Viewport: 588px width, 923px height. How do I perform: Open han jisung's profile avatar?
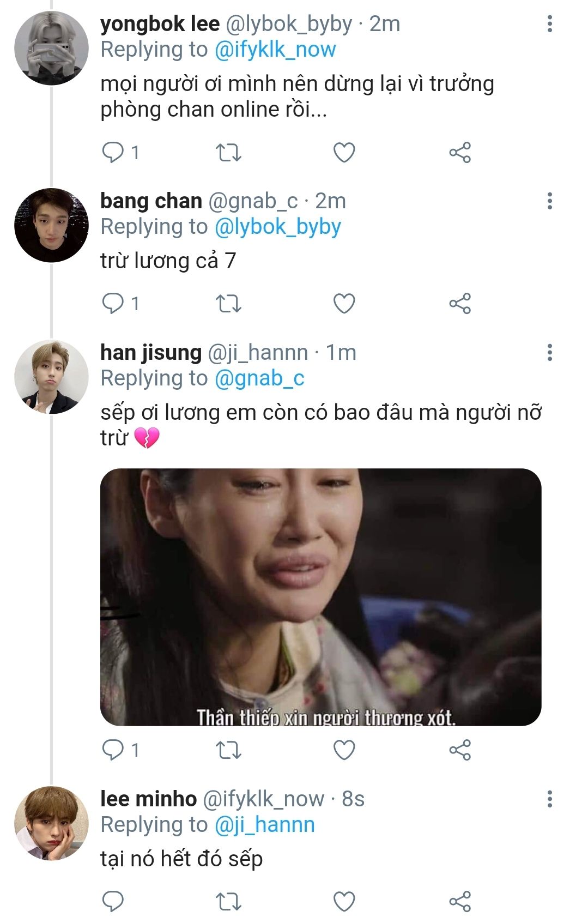[x=51, y=377]
